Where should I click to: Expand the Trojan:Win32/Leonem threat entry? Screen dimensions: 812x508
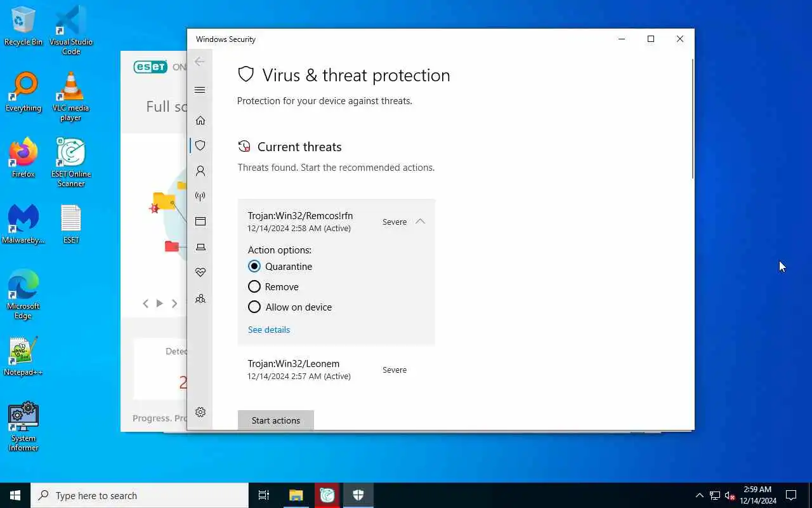[x=336, y=369]
